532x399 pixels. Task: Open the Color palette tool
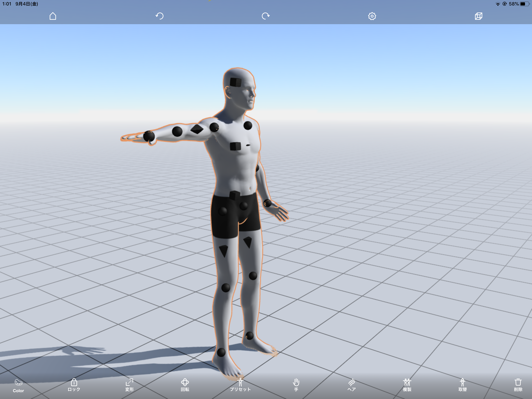coord(18,386)
